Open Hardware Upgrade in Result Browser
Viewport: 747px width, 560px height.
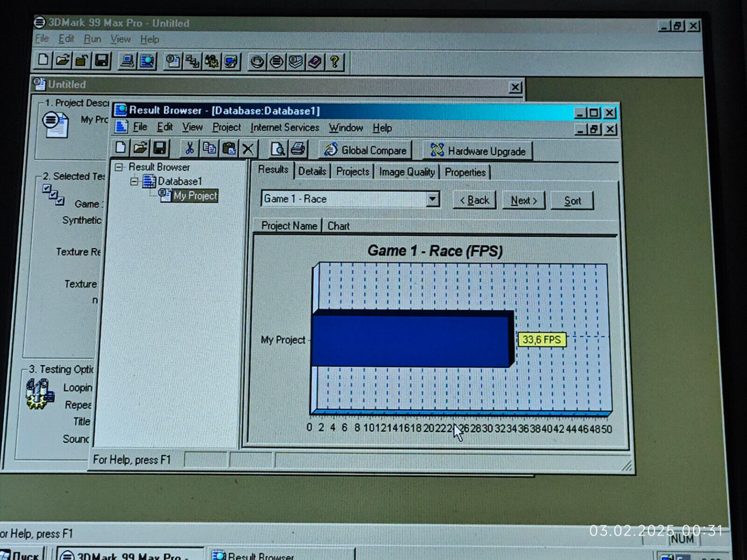[478, 151]
